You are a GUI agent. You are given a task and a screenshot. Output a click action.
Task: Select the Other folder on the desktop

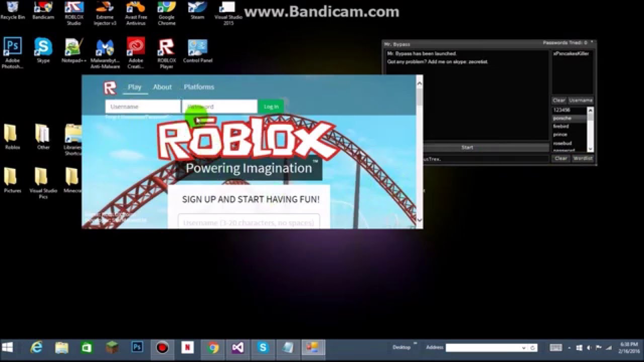pos(43,137)
